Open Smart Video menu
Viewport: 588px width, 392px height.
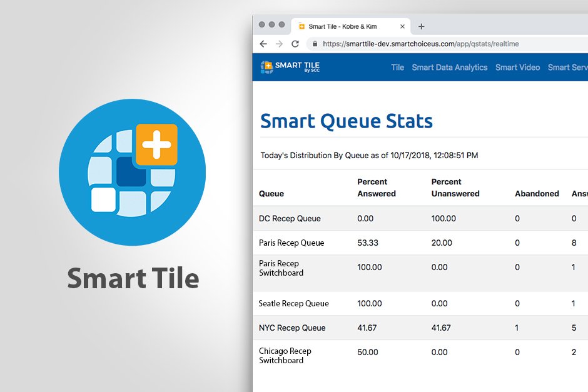pyautogui.click(x=517, y=68)
